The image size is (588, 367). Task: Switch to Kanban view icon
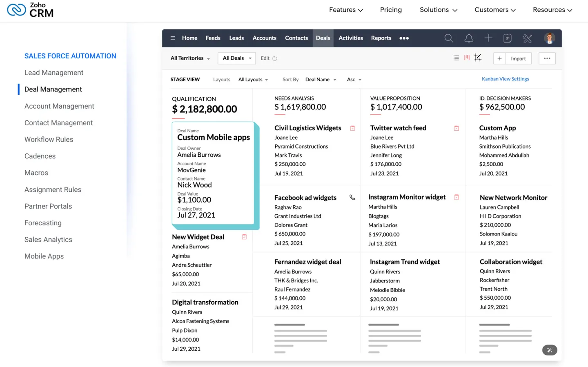(x=467, y=58)
